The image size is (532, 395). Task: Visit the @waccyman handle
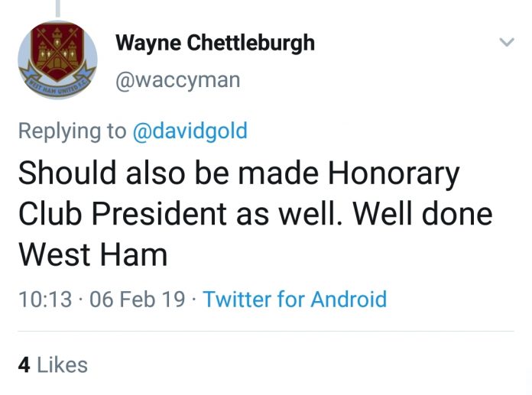[x=178, y=81]
